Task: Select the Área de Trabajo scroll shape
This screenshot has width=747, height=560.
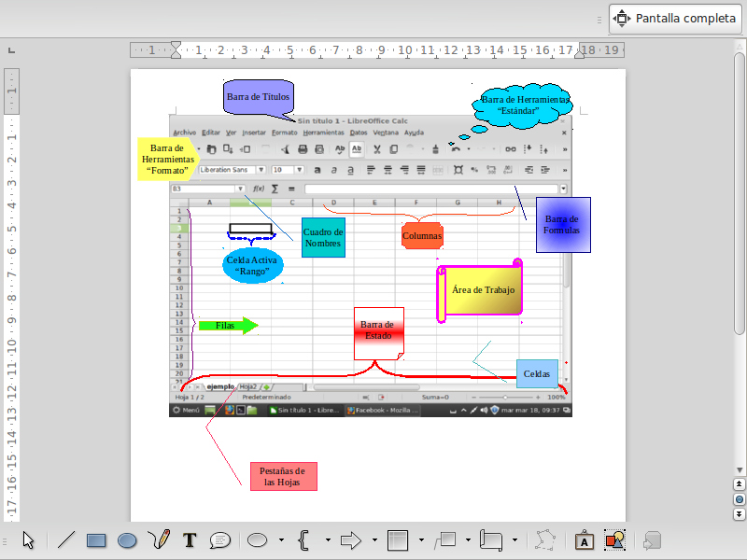Action: 480,290
